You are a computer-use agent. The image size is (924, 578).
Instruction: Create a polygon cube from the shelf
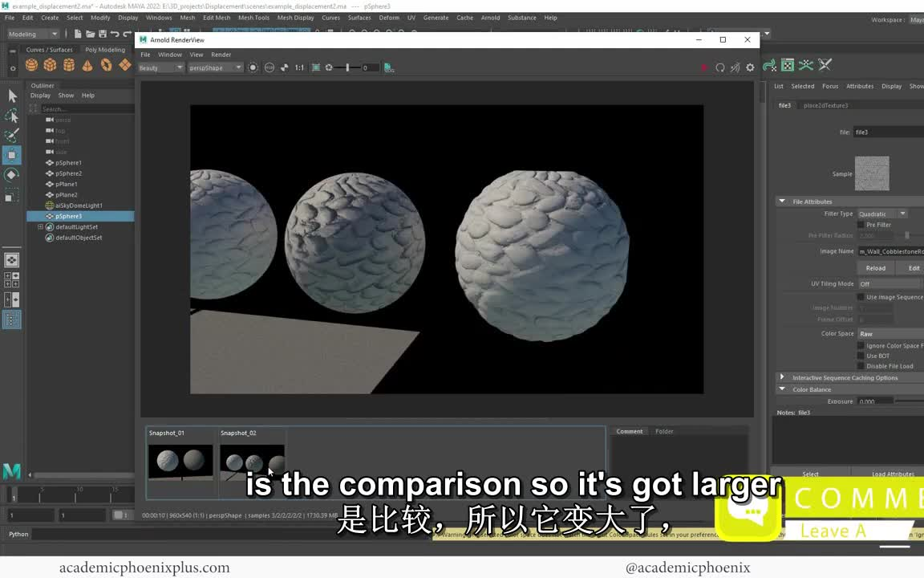50,65
